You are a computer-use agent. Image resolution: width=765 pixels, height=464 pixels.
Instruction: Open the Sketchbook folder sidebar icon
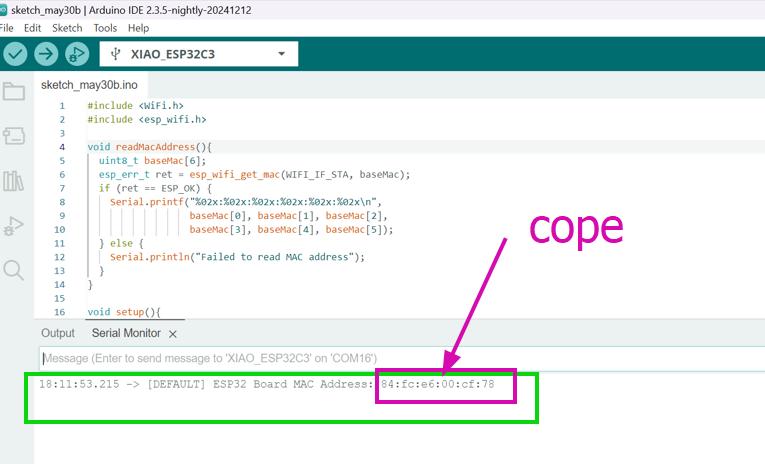pyautogui.click(x=14, y=91)
